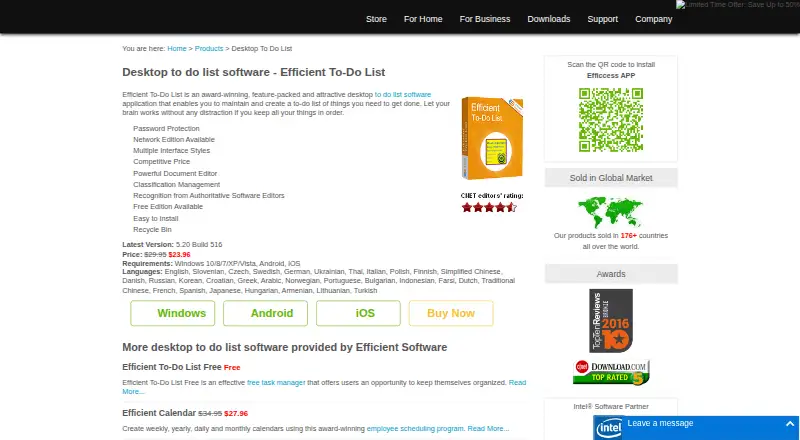This screenshot has width=800, height=440.
Task: Click the '5.20 Build 516' version text
Action: coord(199,245)
